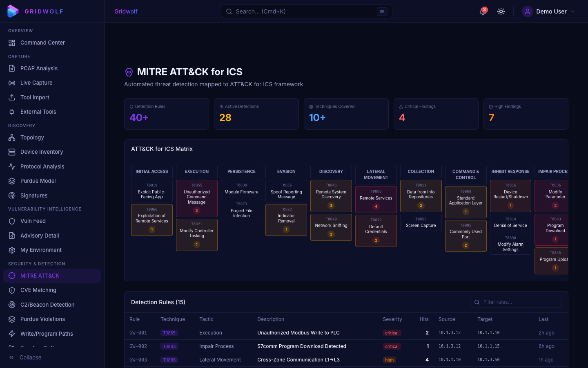Open the T0855 Unauthorized Command Message cell

pyautogui.click(x=196, y=198)
